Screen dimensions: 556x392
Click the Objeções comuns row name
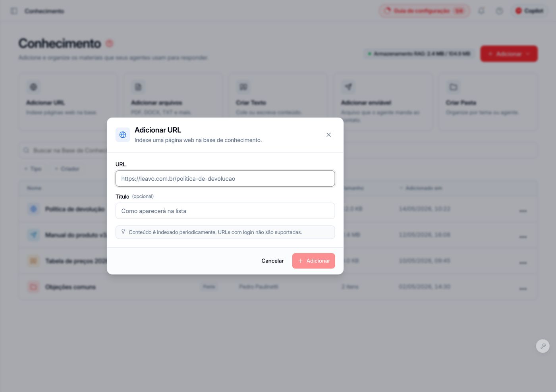[70, 287]
